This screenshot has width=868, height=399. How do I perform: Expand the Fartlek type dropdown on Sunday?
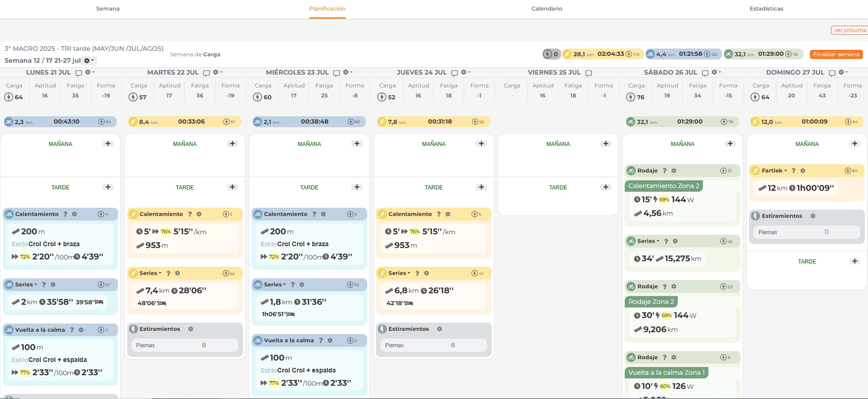[x=774, y=171]
